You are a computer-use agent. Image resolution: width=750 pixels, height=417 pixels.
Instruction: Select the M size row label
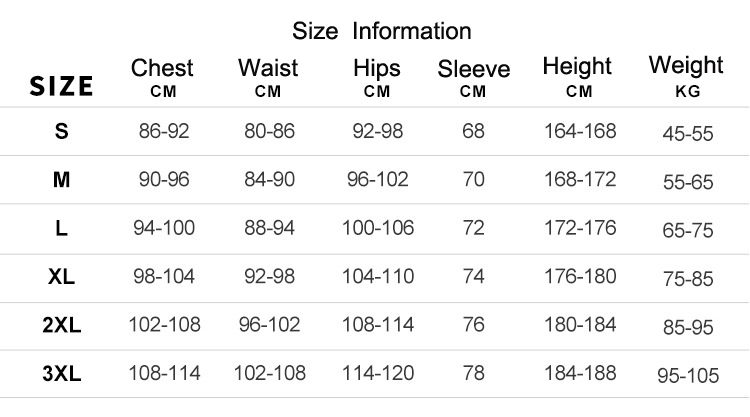62,180
